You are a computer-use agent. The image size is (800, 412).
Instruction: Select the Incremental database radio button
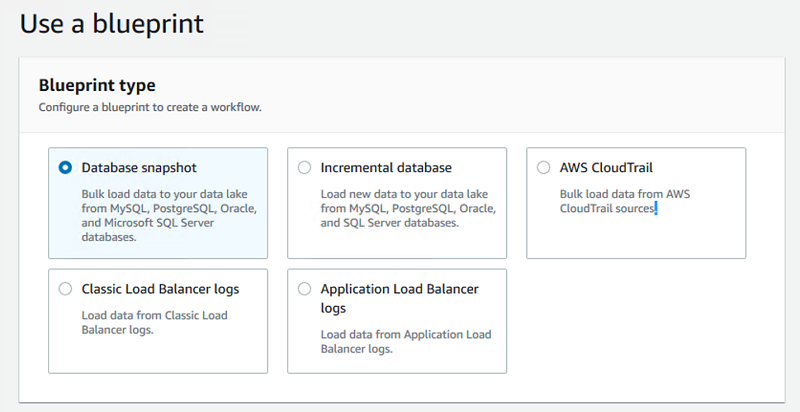305,168
